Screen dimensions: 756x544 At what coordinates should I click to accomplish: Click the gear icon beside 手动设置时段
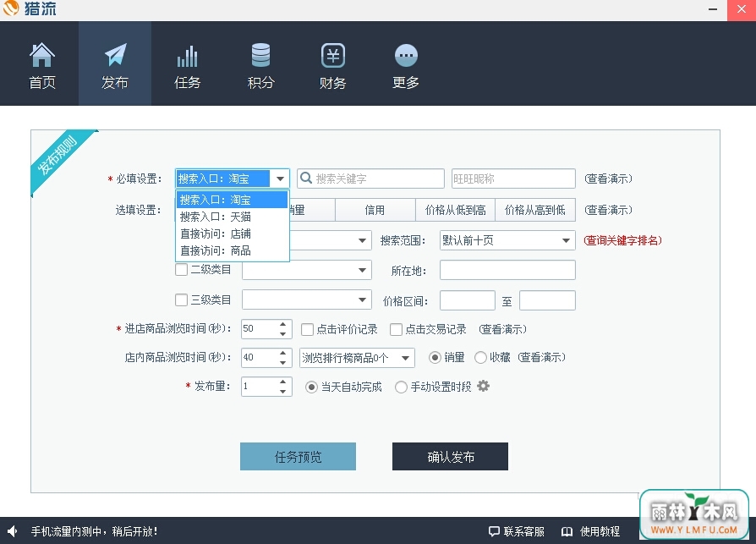coord(483,386)
